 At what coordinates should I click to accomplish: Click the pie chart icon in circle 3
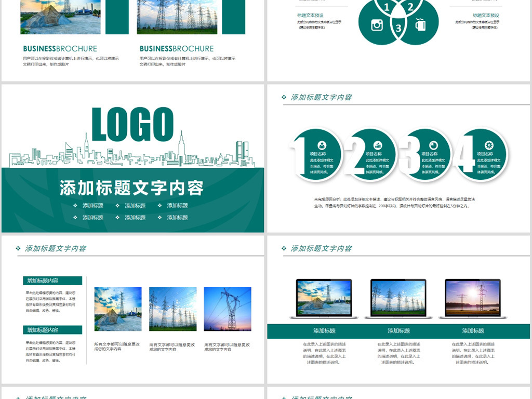(x=433, y=145)
